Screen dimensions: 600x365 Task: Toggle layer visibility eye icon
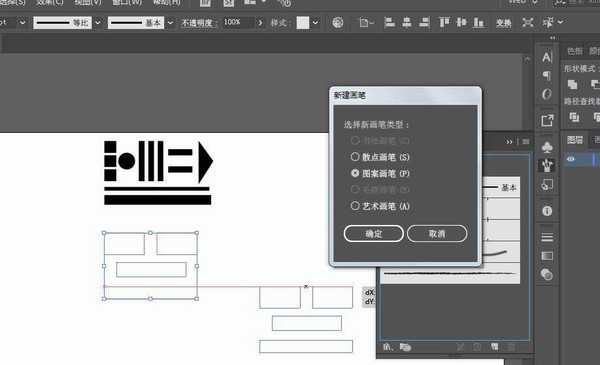pos(571,159)
